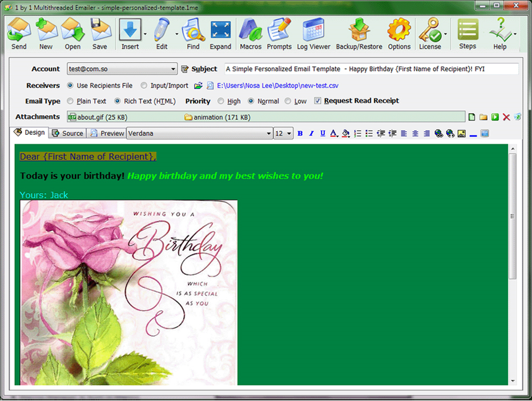
Task: Click the Prompts toolbar icon
Action: pyautogui.click(x=279, y=34)
